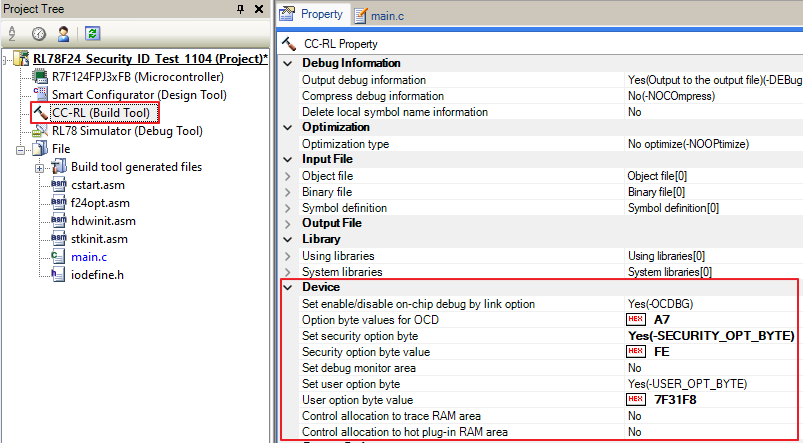The width and height of the screenshot is (803, 443).
Task: Click the asm icon beside stkinit.asm
Action: [58, 239]
